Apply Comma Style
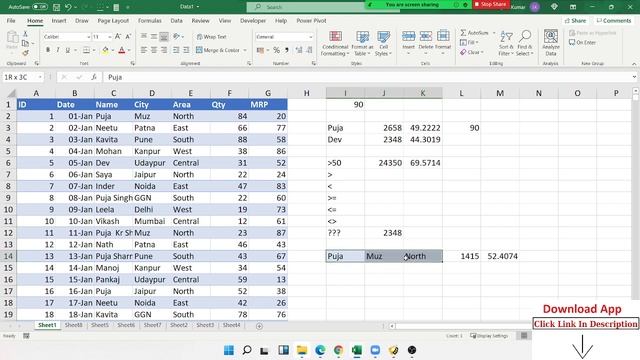 coord(287,50)
